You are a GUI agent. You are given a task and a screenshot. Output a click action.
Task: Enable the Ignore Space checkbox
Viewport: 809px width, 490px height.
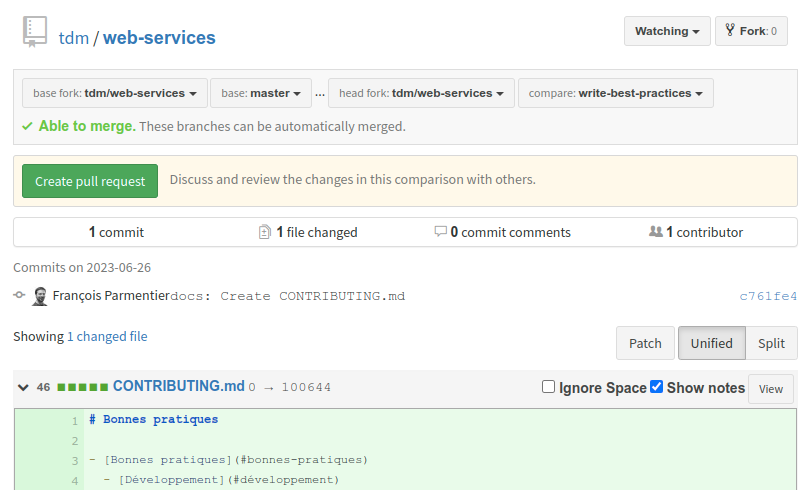[x=548, y=387]
